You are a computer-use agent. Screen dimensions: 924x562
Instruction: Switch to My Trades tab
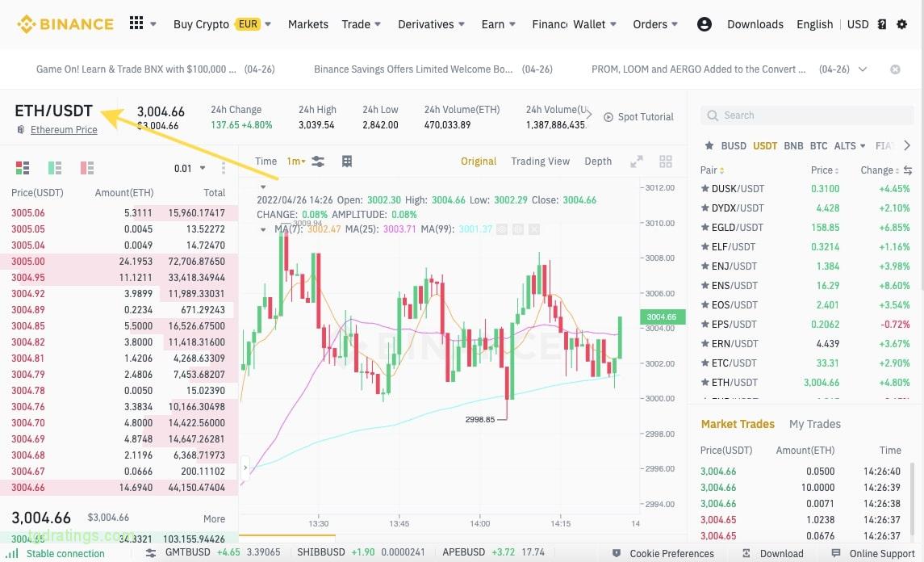point(815,424)
